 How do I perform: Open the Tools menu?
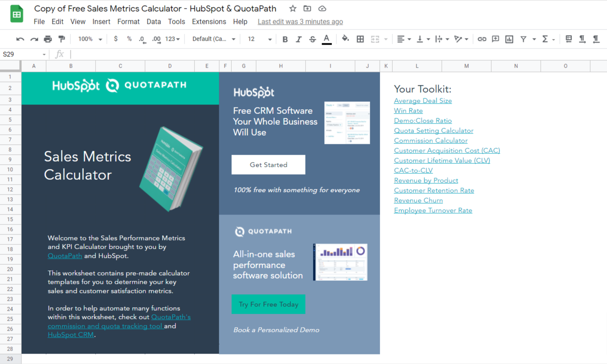point(177,22)
